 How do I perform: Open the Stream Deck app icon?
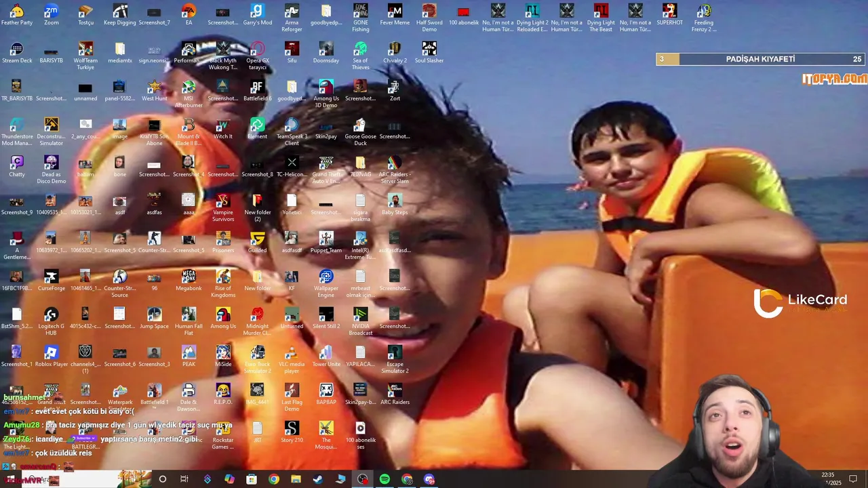point(17,49)
